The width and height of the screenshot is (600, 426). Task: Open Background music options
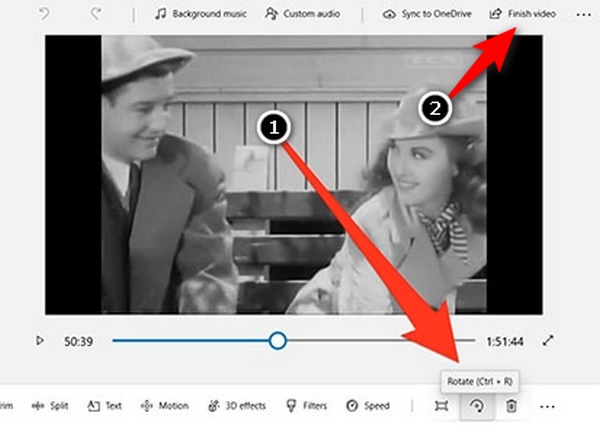pos(201,14)
